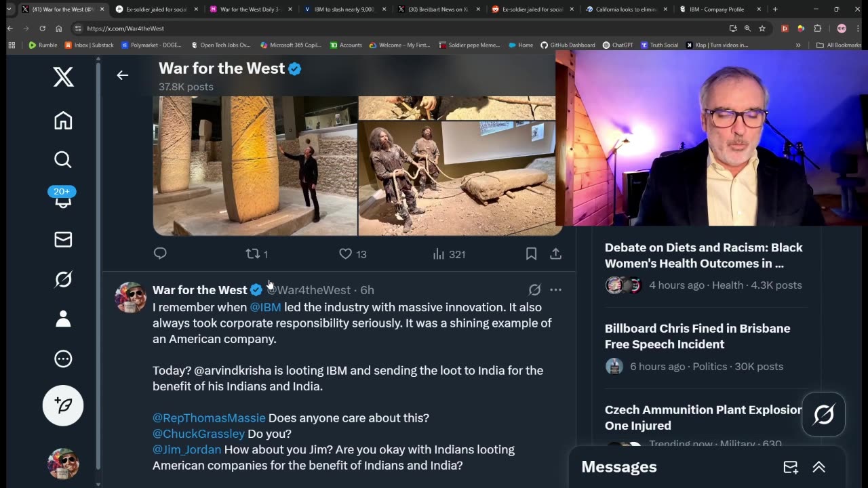Open the ChatGPT bookmark
This screenshot has height=488, width=868.
[616, 45]
